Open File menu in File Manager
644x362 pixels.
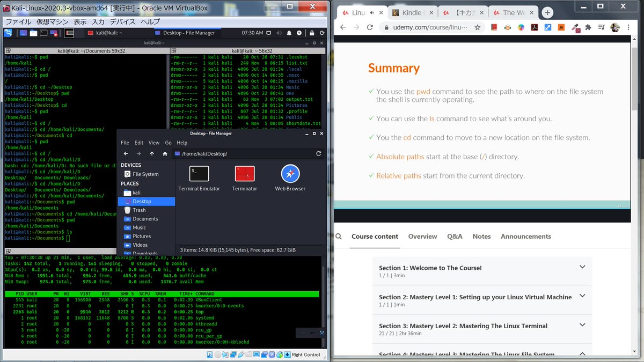click(x=125, y=143)
